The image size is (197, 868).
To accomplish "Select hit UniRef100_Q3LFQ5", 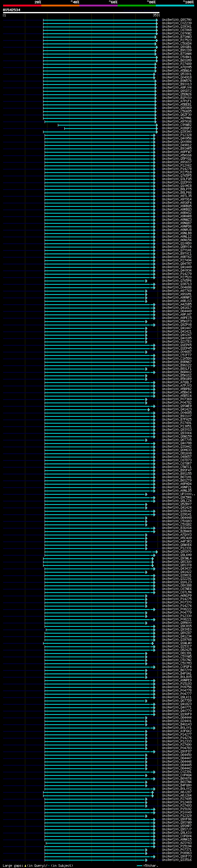I will click(x=176, y=179).
